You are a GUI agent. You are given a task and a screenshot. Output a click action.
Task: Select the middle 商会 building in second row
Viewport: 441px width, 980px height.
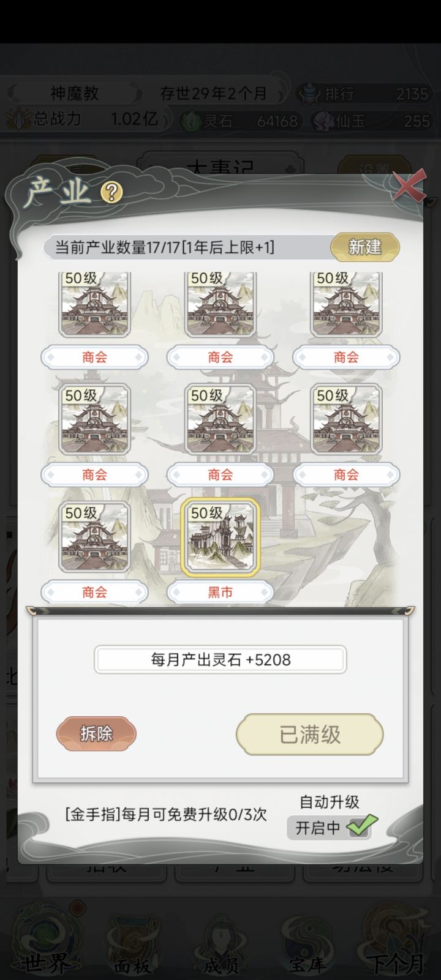(x=221, y=419)
